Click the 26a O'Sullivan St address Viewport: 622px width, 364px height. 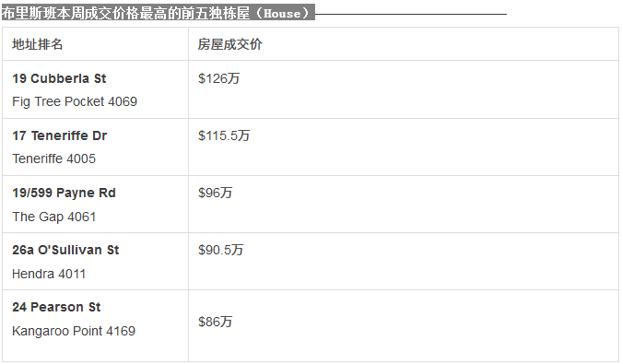point(65,251)
